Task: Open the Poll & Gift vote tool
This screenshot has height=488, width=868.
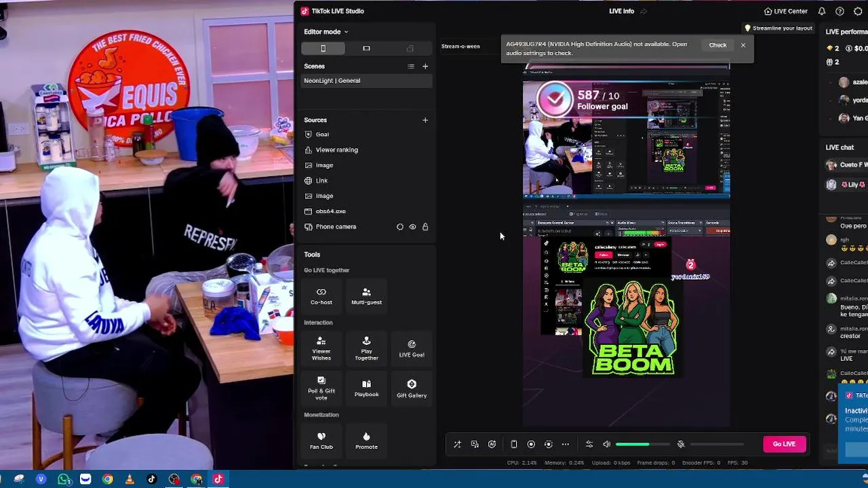Action: point(321,388)
